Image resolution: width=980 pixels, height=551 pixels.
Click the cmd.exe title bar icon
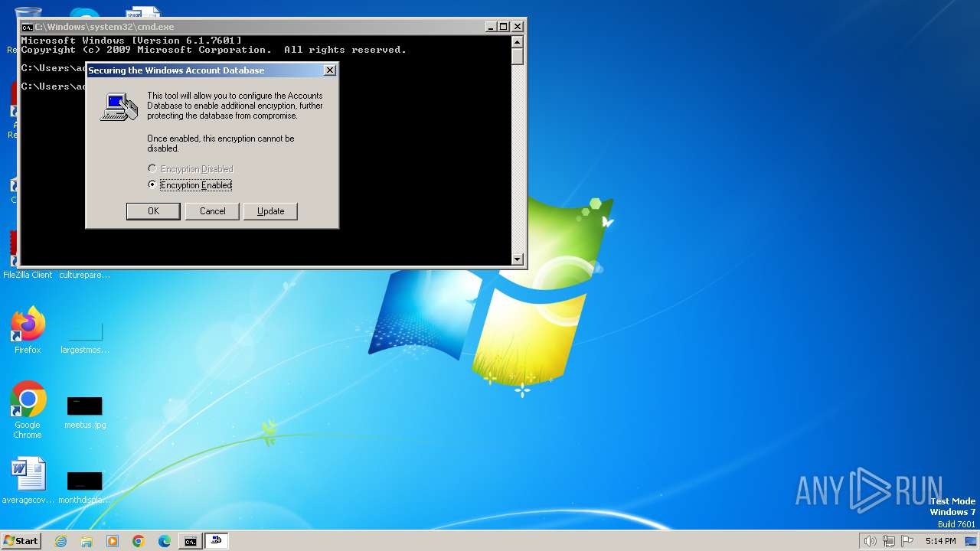click(27, 27)
